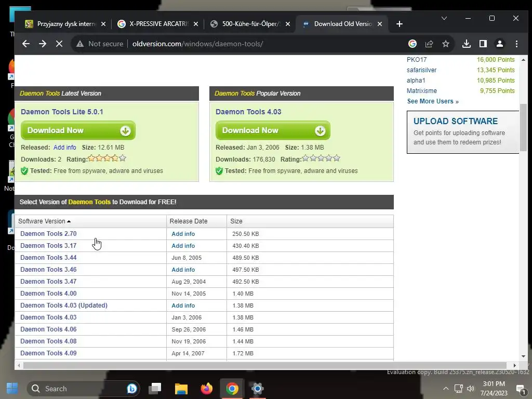The height and width of the screenshot is (399, 532).
Task: Launch Firefox from taskbar
Action: 206,389
